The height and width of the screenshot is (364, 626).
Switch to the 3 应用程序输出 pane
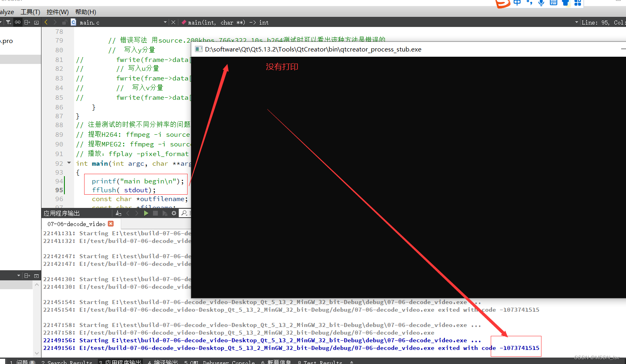point(120,362)
